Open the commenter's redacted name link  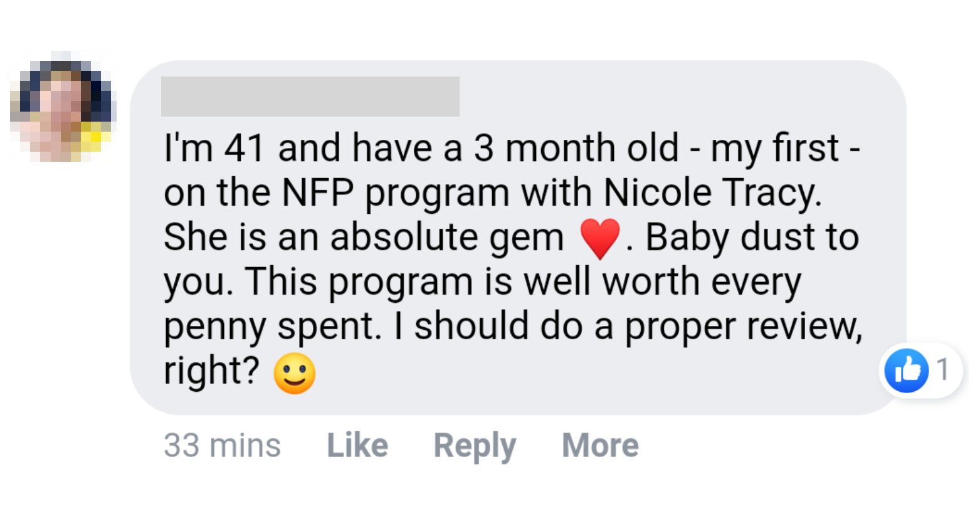(310, 97)
